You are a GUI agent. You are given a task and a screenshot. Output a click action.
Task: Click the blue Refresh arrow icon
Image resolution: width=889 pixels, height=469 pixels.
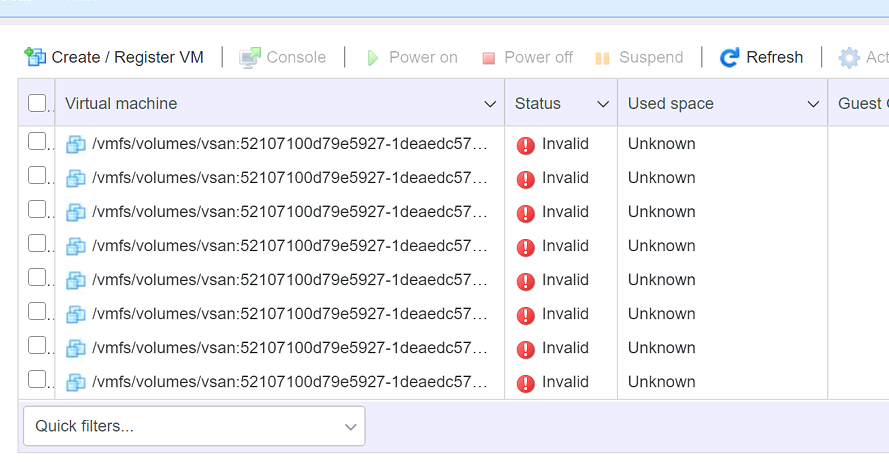click(730, 57)
